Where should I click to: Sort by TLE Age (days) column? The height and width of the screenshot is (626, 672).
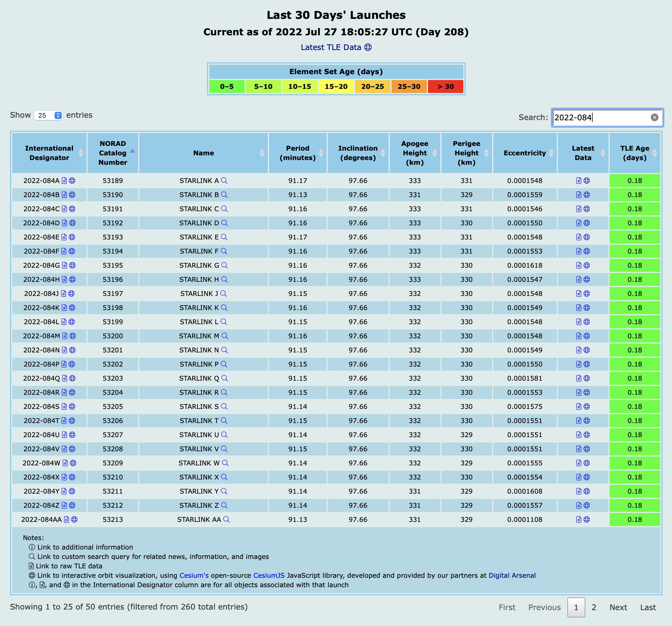pos(635,153)
